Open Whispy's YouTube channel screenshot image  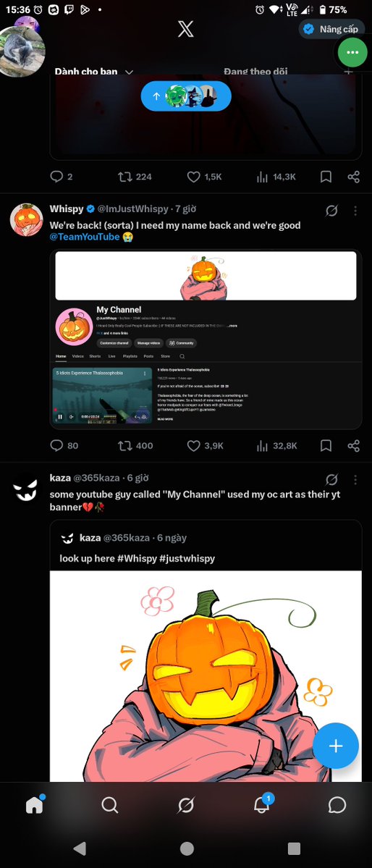tap(206, 340)
